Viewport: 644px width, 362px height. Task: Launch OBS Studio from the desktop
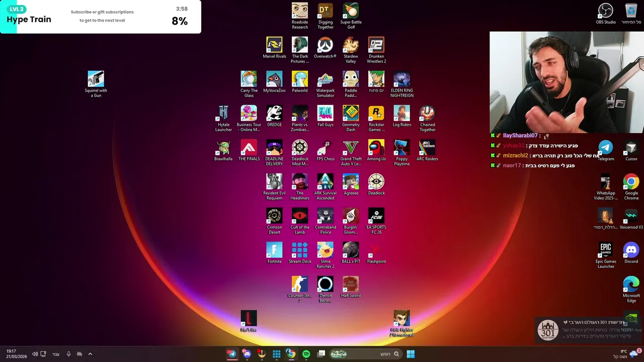click(606, 13)
